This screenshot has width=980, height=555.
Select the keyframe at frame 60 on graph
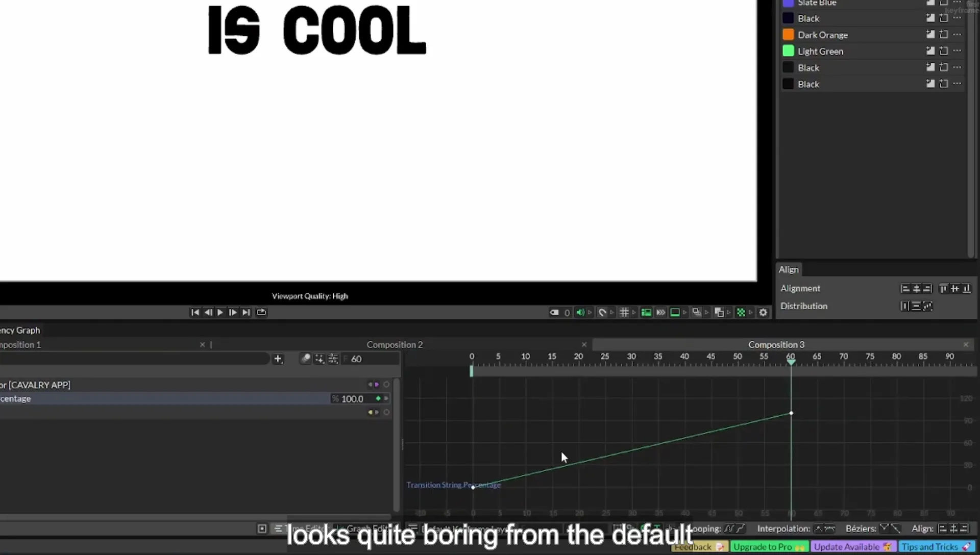(791, 413)
